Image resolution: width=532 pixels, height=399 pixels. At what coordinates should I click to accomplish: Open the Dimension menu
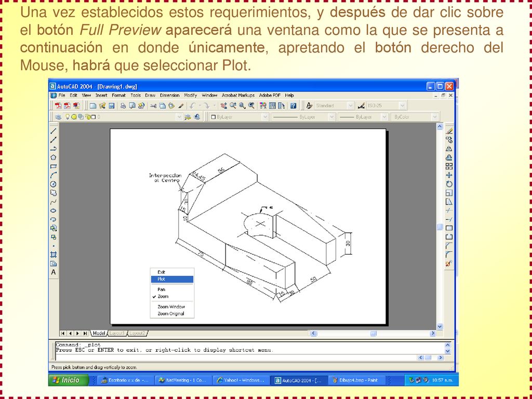[170, 96]
